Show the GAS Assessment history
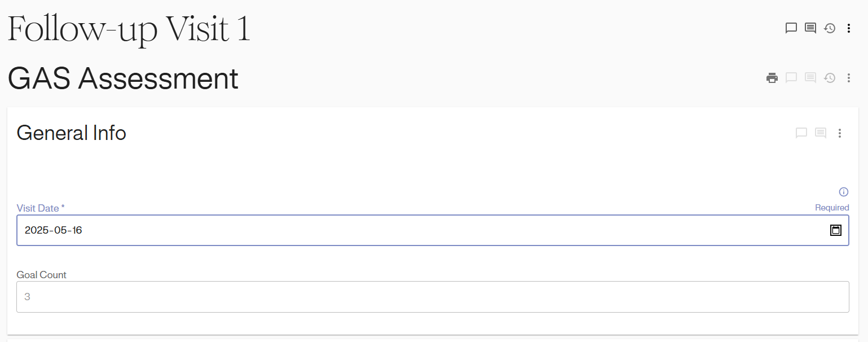This screenshot has width=868, height=342. 830,78
